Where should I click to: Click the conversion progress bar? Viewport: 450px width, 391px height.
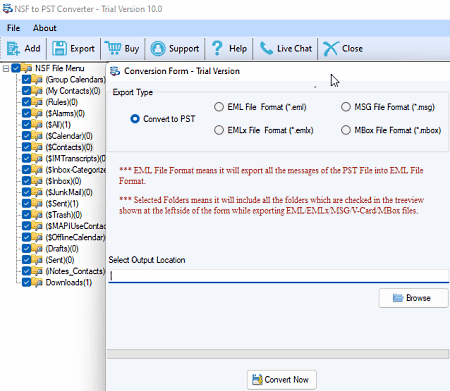pyautogui.click(x=278, y=354)
